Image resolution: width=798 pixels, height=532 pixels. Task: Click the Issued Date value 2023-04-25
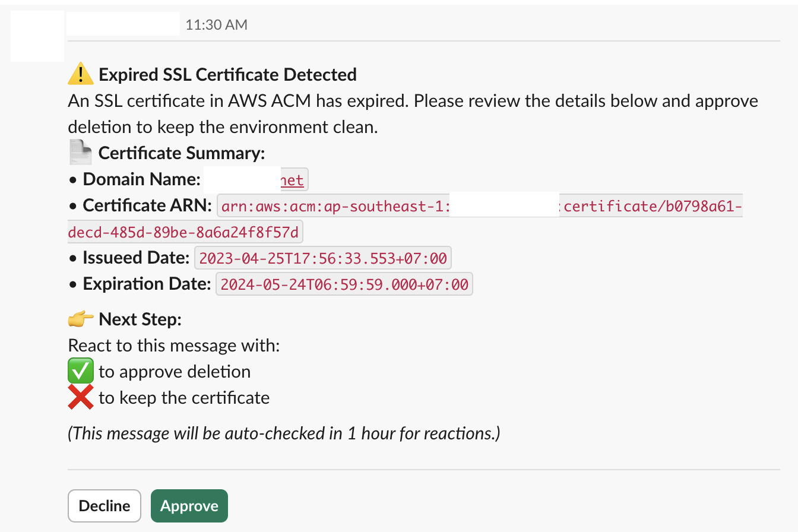point(322,258)
